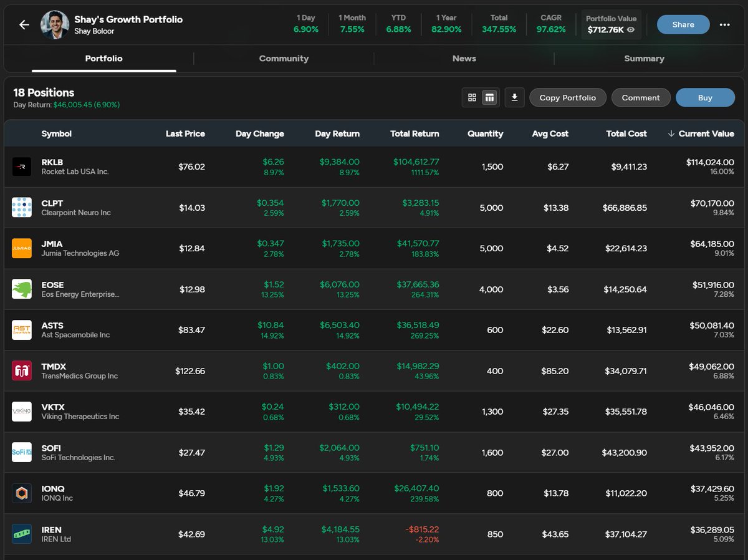Sort by Avg Cost column header
The width and height of the screenshot is (748, 560).
click(550, 133)
